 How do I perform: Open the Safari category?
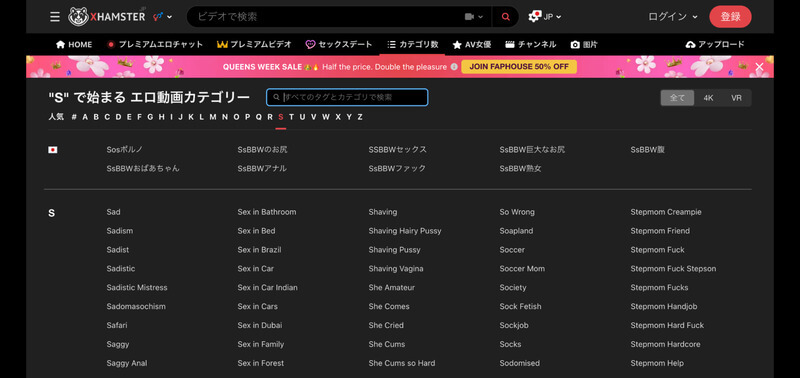point(117,325)
